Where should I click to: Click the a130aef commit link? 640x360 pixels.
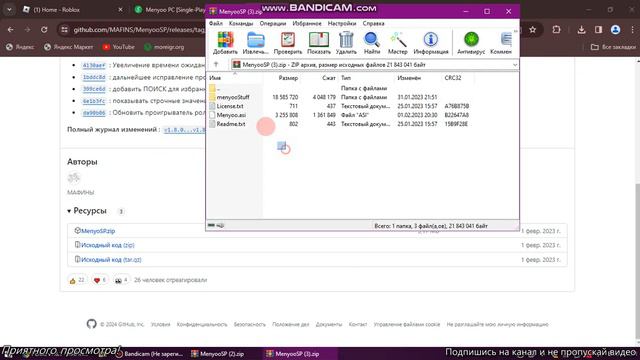[x=94, y=65]
